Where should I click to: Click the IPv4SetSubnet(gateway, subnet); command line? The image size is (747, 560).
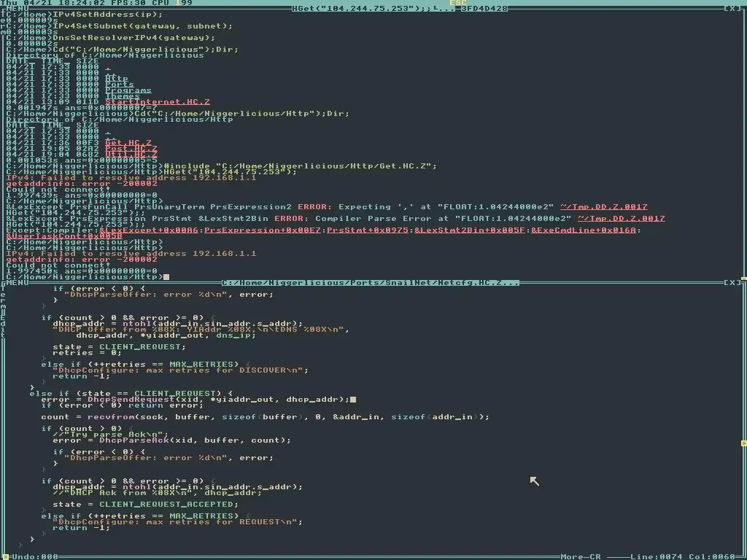coord(142,26)
